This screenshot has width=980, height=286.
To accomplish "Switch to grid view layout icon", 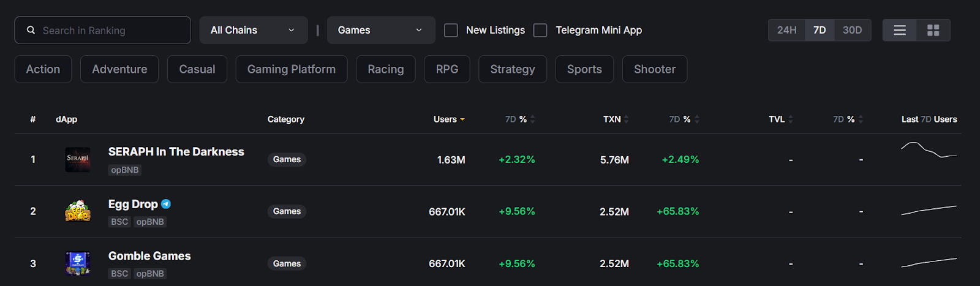I will [x=933, y=30].
